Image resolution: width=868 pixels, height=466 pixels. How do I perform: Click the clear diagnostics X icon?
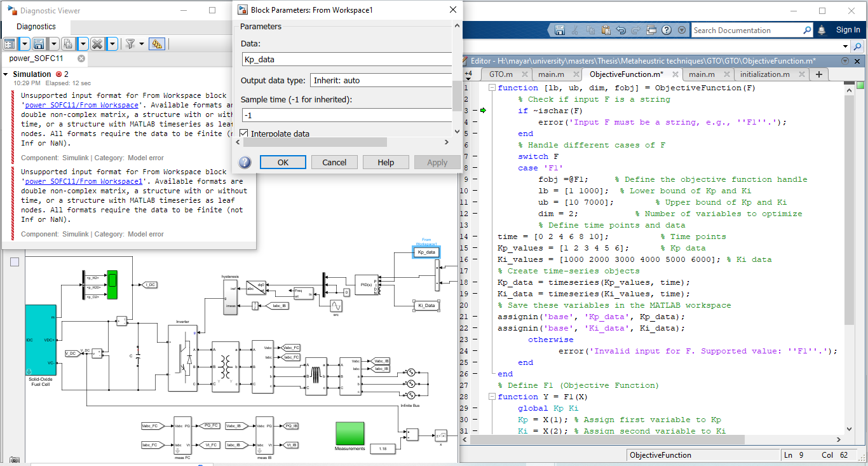pyautogui.click(x=97, y=44)
